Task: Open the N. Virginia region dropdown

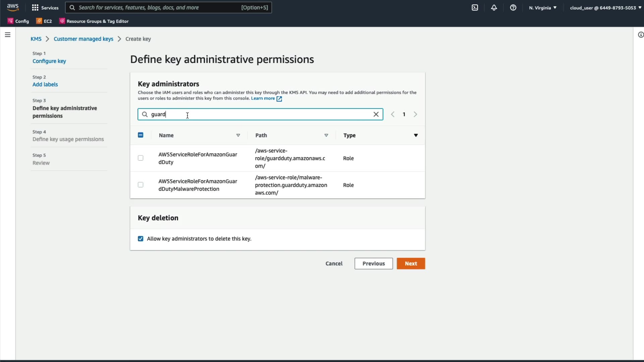Action: coord(543,8)
